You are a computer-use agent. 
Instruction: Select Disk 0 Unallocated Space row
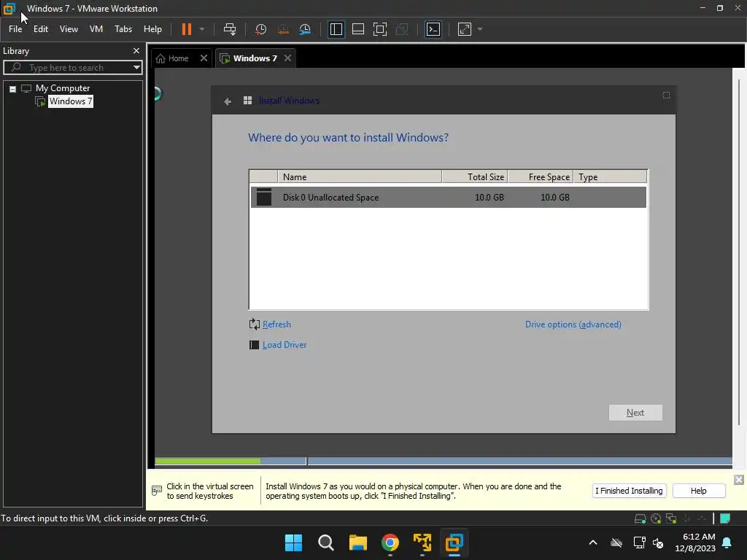coord(449,197)
